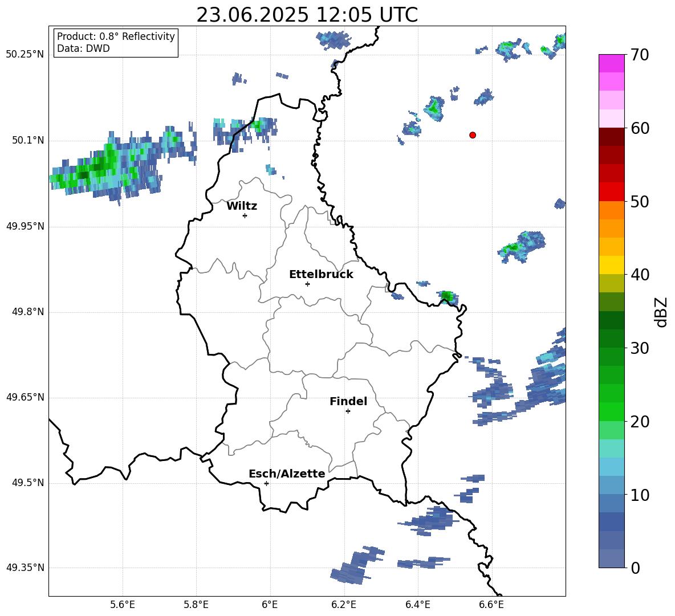
Task: Click the colorbar '20' tick label
Action: pyautogui.click(x=640, y=421)
